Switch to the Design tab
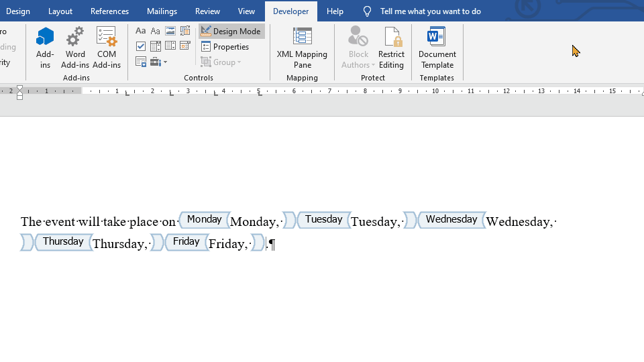 [x=17, y=11]
